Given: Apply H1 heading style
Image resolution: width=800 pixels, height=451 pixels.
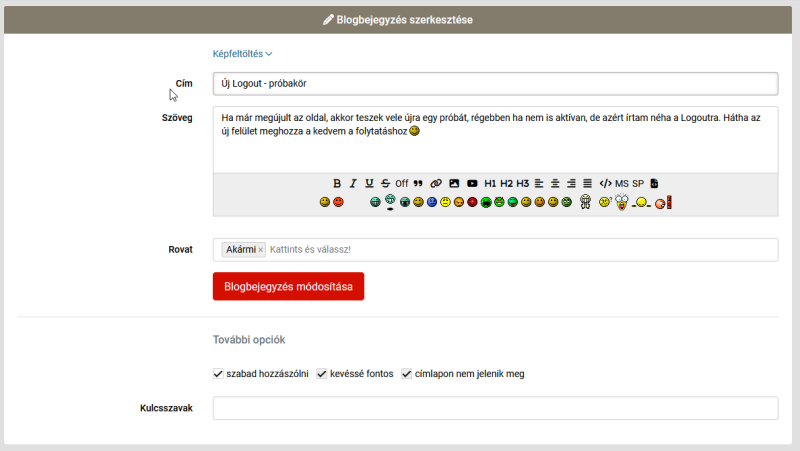Looking at the screenshot, I should (490, 183).
